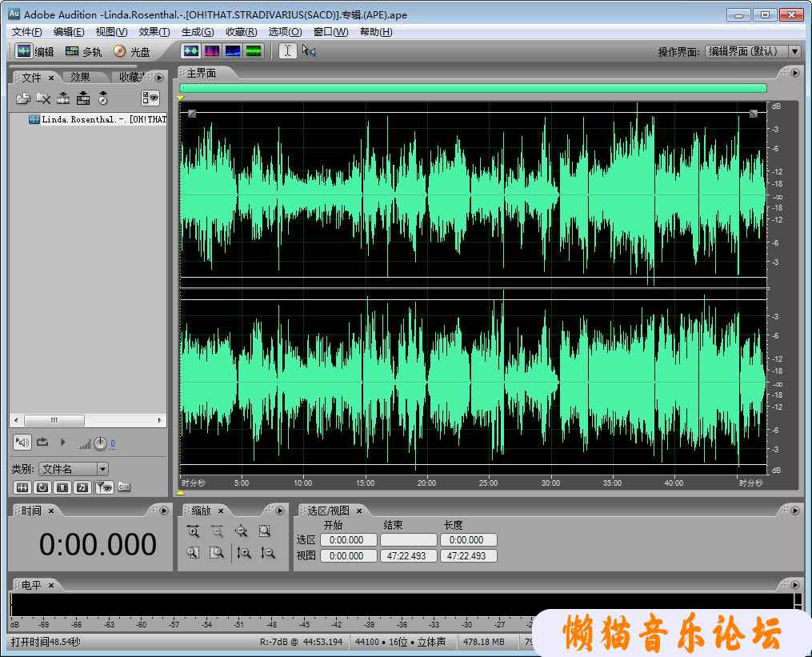Click zoom to selection icon

pyautogui.click(x=265, y=531)
